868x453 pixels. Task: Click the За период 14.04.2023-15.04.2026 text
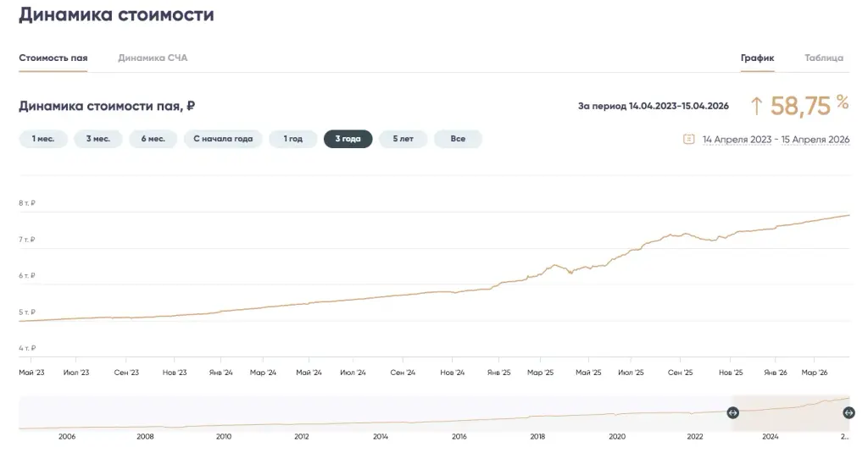[654, 106]
